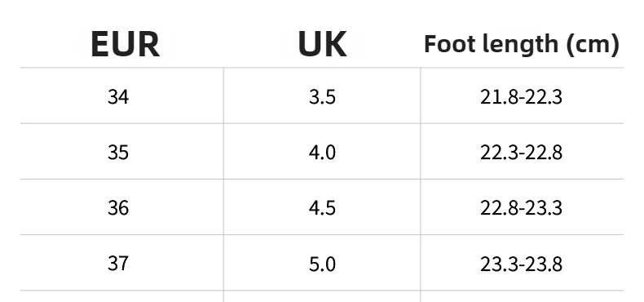Select foot length 21.8-22.3 cell
Viewport: 644px width, 302px height.
(521, 97)
